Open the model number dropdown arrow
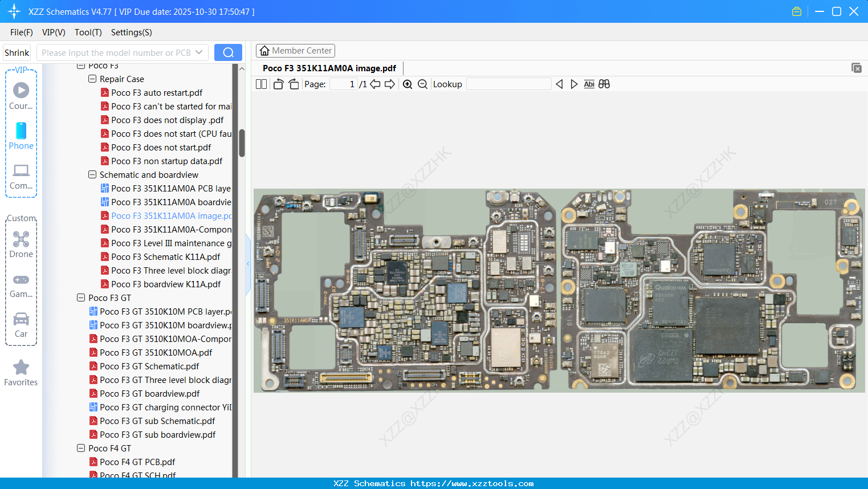 [200, 52]
